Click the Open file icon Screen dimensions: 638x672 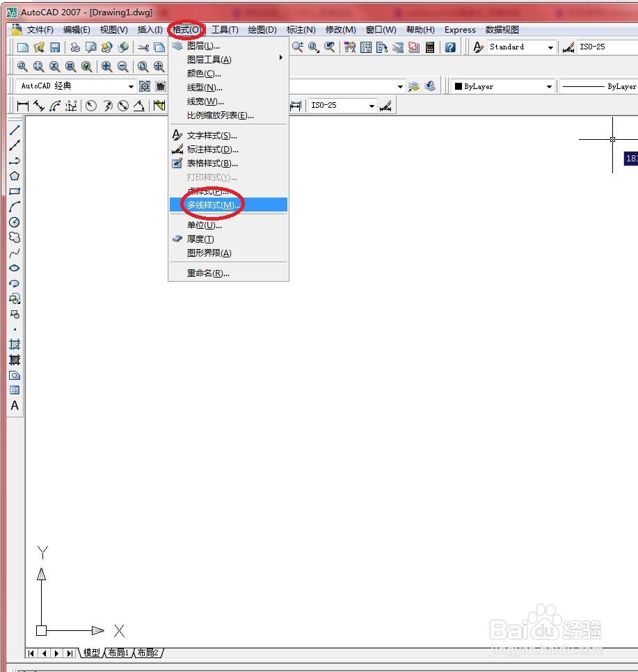pos(39,47)
